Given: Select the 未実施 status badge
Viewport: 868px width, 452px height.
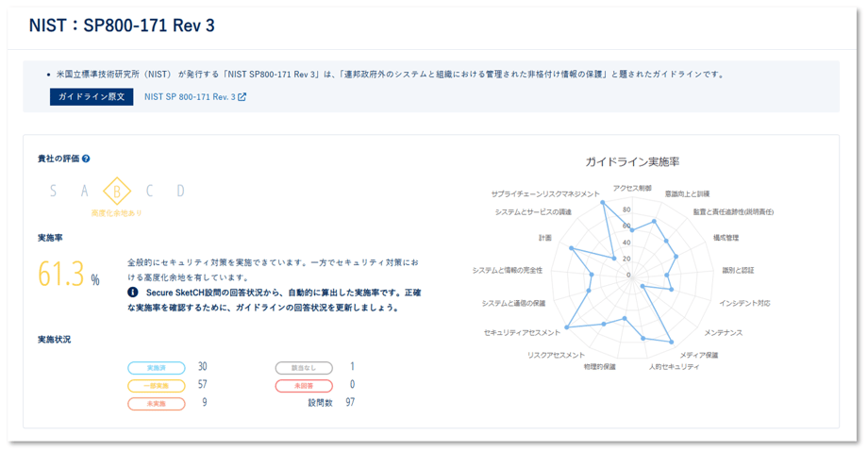Looking at the screenshot, I should (156, 404).
